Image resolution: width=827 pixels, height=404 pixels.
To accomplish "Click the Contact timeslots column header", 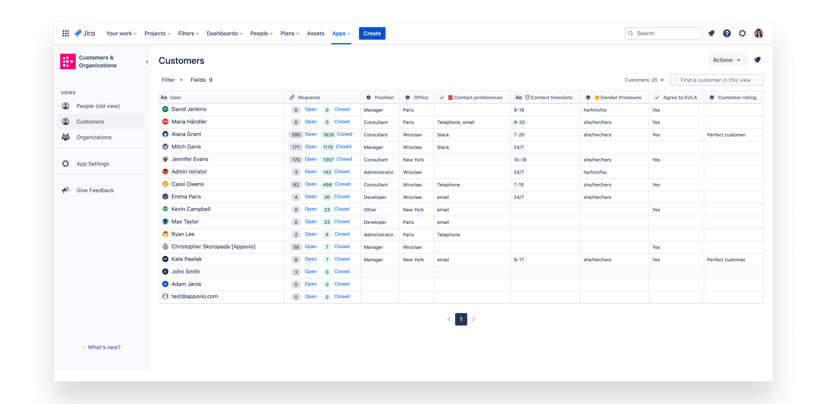I will [545, 98].
